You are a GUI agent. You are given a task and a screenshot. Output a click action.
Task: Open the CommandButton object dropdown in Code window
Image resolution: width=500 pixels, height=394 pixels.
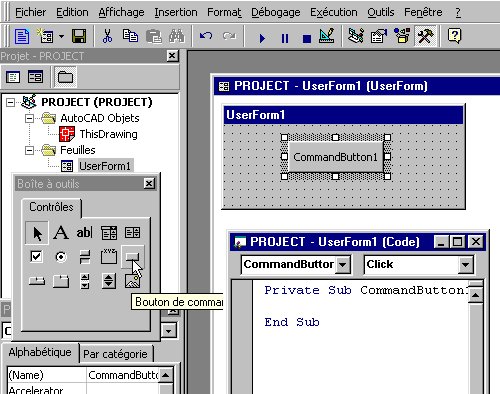tap(343, 265)
